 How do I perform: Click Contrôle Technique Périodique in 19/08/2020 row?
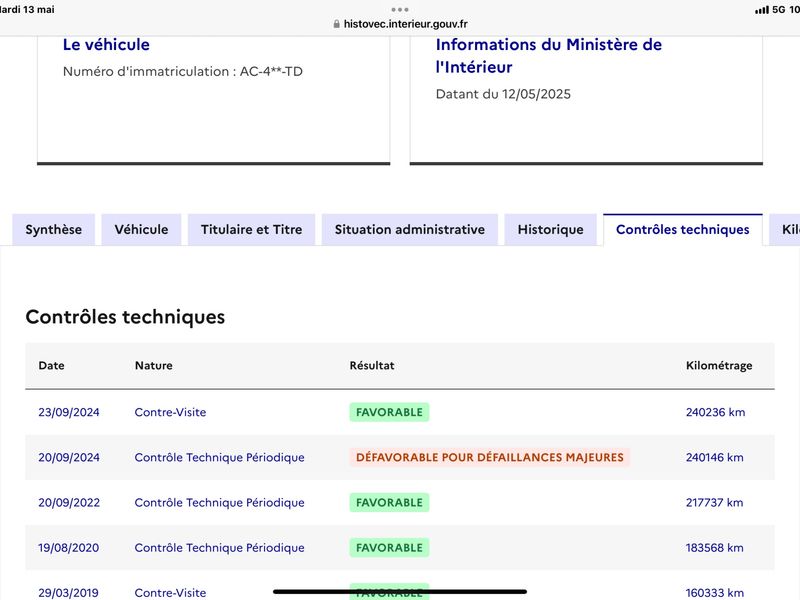(219, 547)
